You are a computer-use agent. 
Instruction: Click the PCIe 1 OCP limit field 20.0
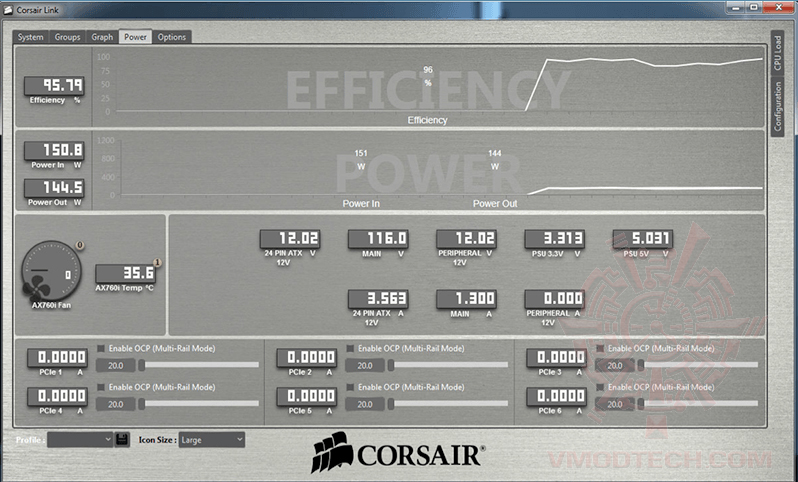point(116,365)
